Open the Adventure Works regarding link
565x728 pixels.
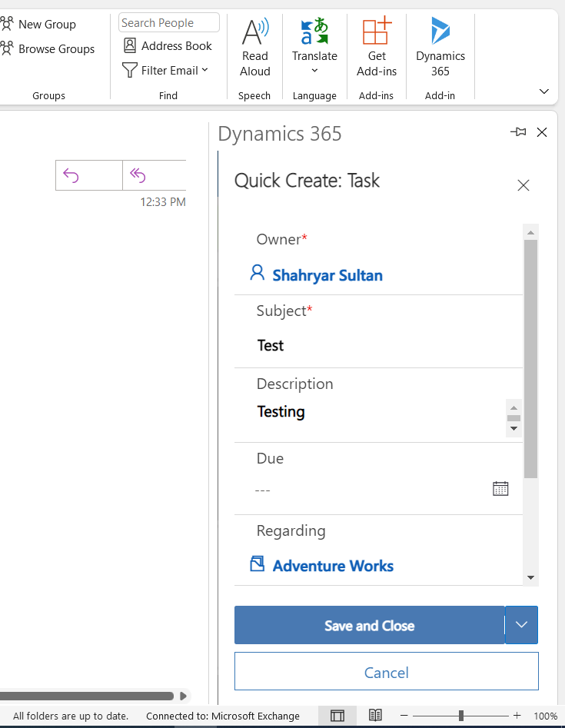tap(333, 566)
